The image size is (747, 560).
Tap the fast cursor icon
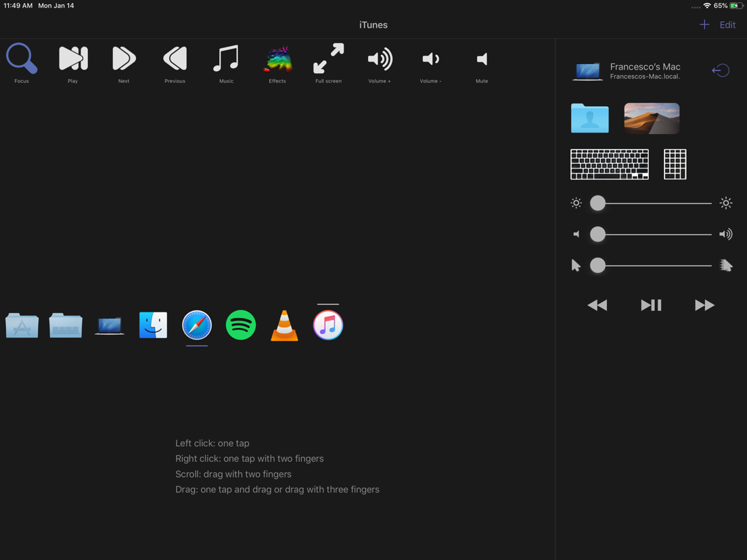725,265
